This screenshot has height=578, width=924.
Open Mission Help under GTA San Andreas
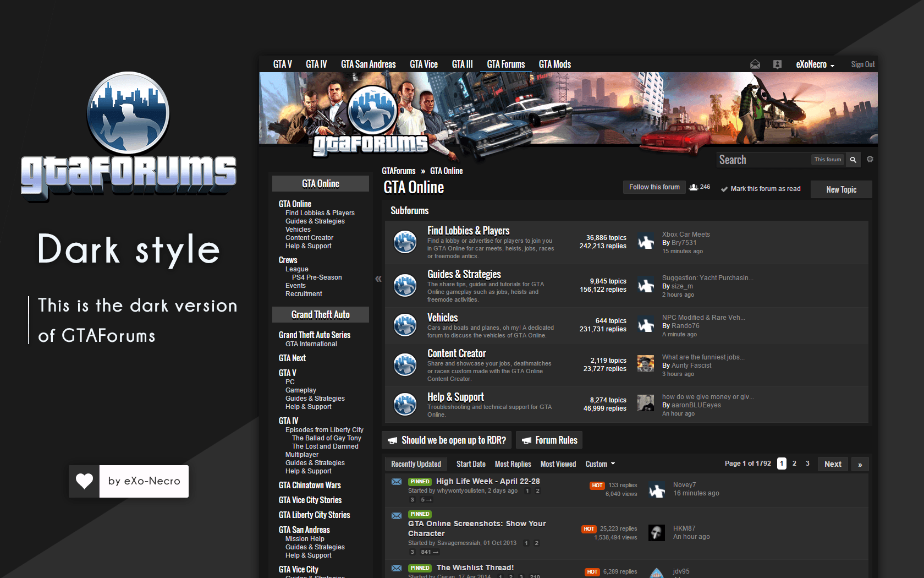(305, 539)
